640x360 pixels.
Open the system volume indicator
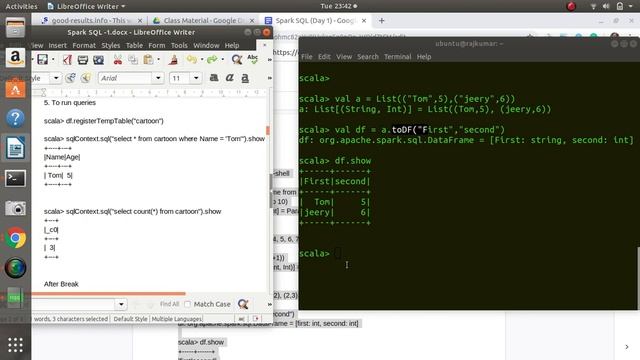[x=606, y=6]
